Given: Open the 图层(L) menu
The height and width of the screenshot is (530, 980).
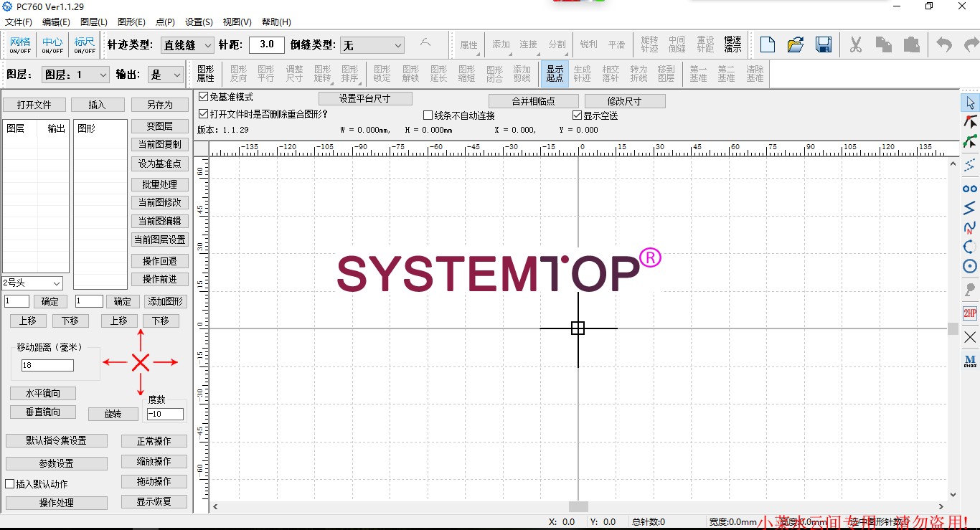Looking at the screenshot, I should (94, 22).
